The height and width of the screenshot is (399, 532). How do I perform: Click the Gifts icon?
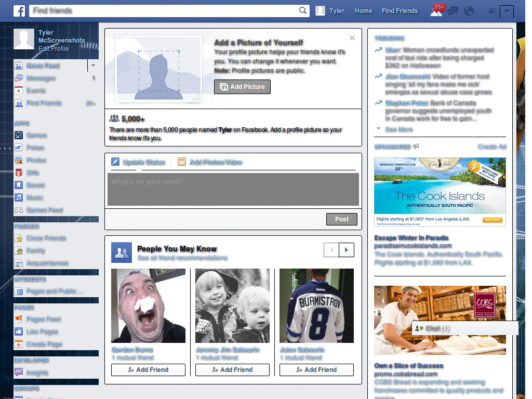click(19, 172)
